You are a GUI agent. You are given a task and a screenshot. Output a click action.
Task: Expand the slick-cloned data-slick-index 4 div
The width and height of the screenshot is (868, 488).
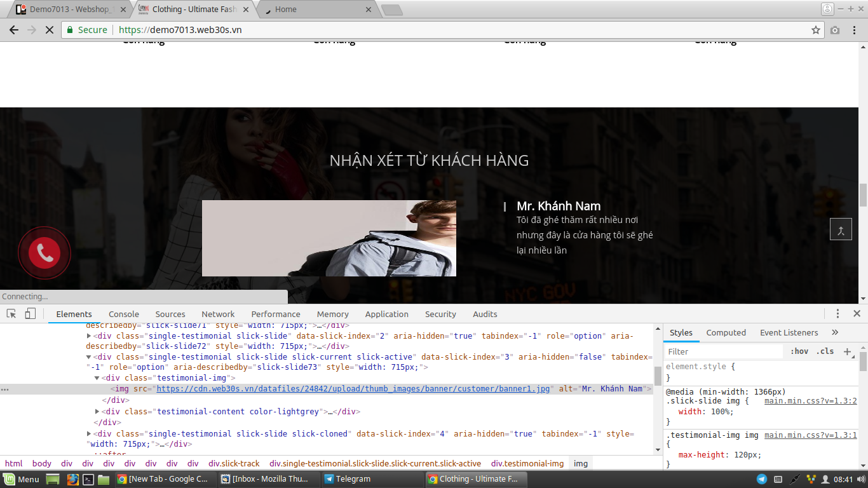click(x=89, y=433)
